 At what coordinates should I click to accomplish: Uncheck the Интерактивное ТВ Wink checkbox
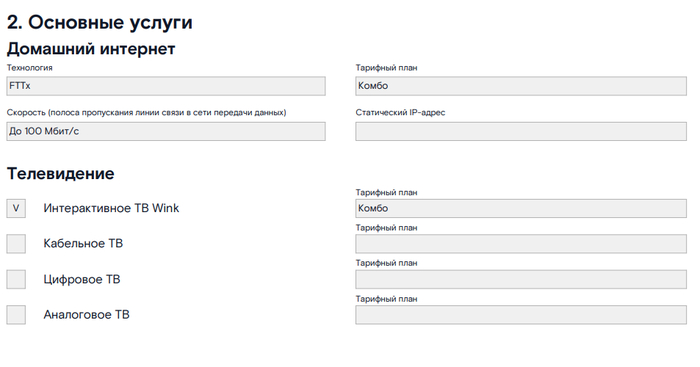pyautogui.click(x=16, y=209)
